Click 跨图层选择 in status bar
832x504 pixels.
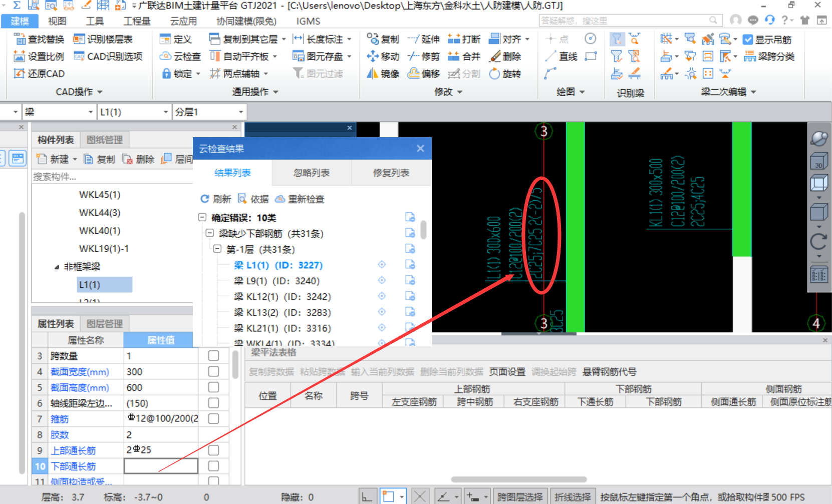(x=520, y=496)
